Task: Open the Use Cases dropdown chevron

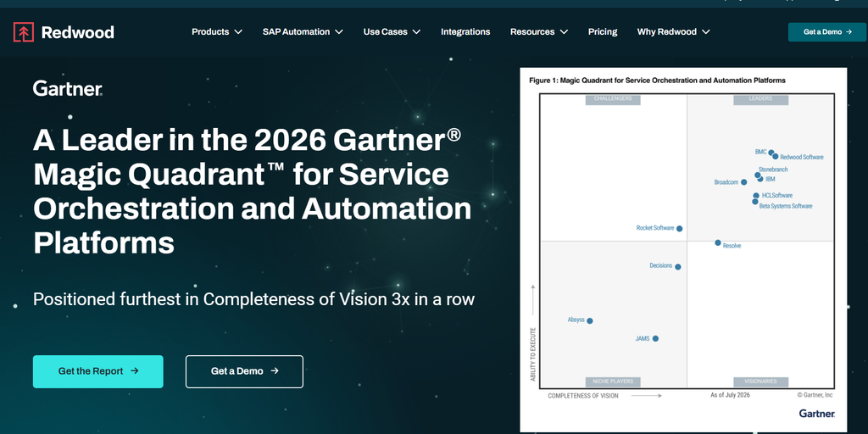Action: point(416,32)
